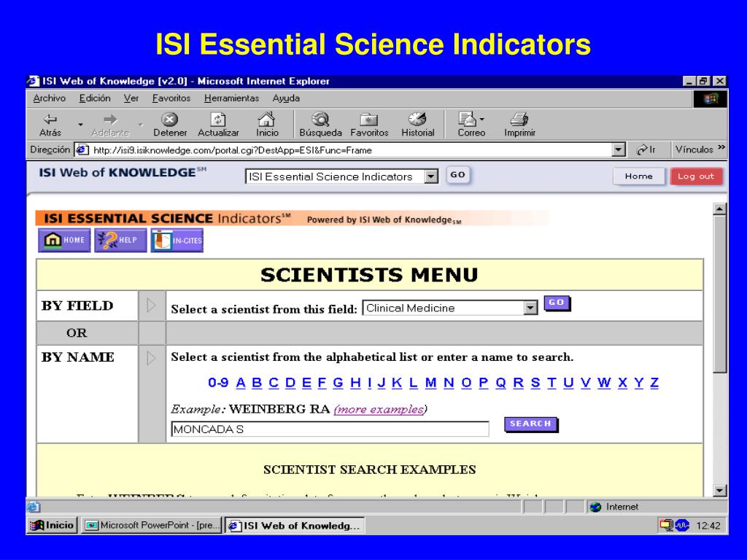Screen dimensions: 747x560
Task: Go to start page via Inicio icon
Action: click(x=267, y=119)
